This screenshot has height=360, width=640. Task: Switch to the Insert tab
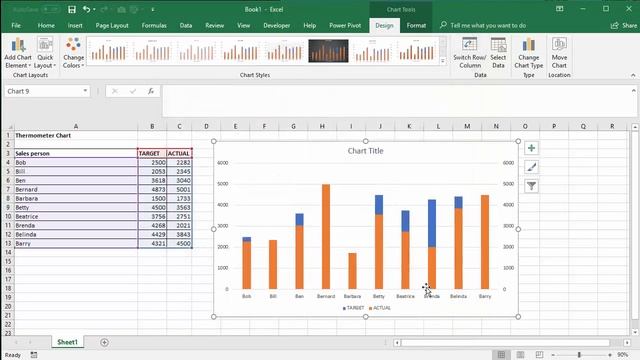[75, 25]
